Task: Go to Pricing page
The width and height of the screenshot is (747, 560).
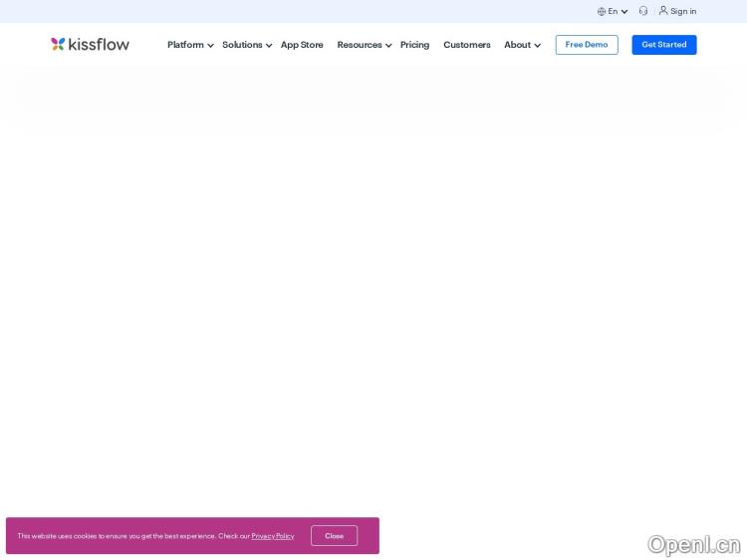Action: pyautogui.click(x=414, y=44)
